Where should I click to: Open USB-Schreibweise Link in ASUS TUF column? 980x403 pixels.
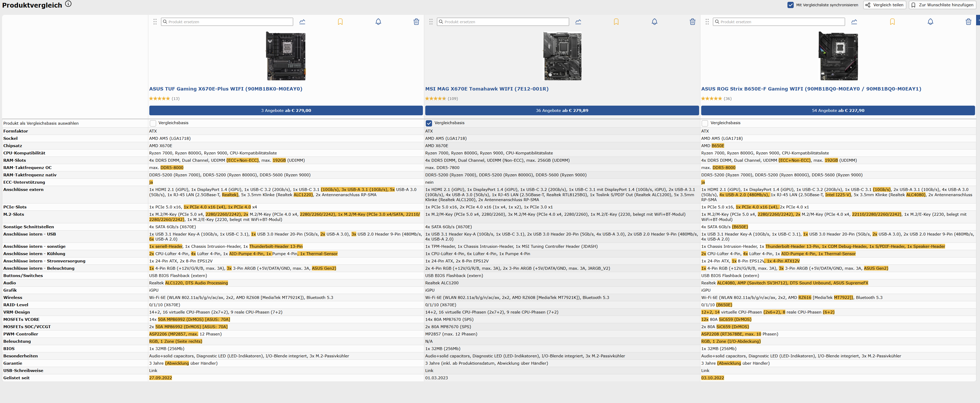[x=153, y=371]
